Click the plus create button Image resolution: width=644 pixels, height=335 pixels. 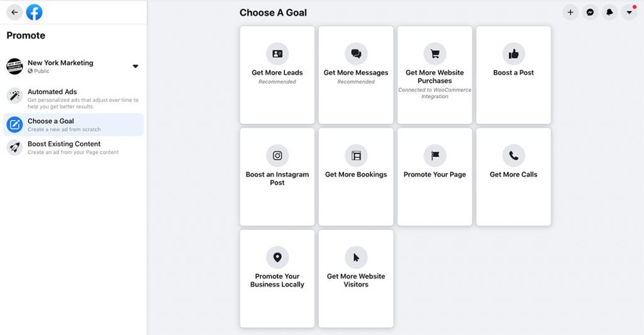tap(570, 13)
